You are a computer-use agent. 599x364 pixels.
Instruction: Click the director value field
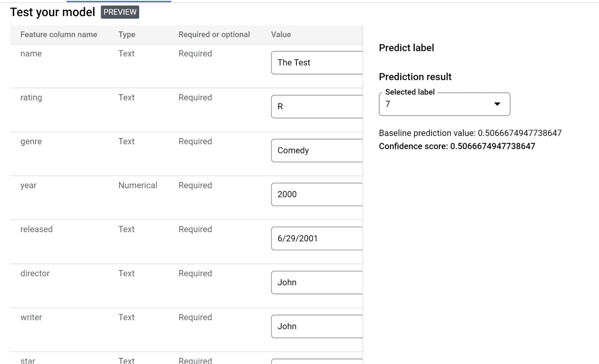click(317, 283)
